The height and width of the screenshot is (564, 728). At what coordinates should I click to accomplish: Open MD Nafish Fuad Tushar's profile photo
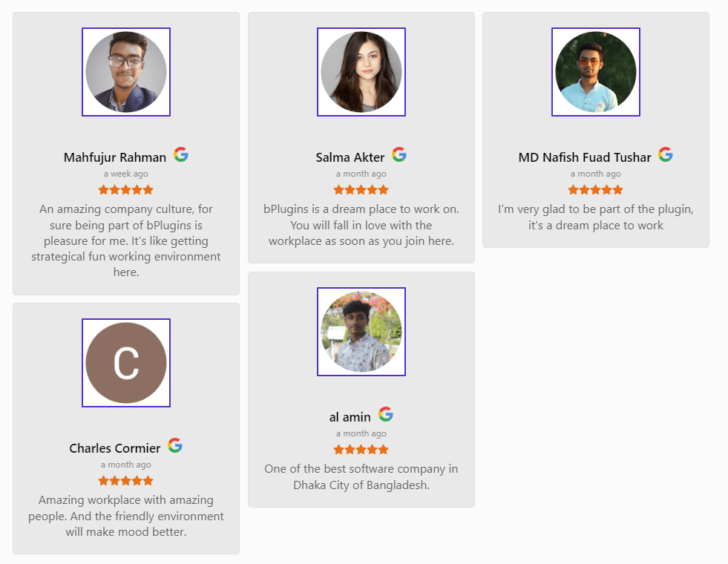pyautogui.click(x=596, y=72)
